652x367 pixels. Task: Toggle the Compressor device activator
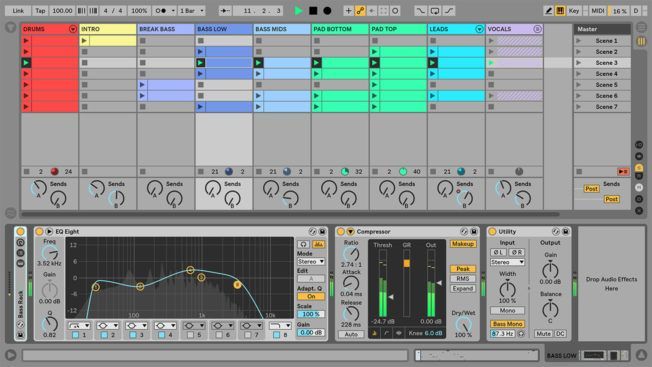[x=341, y=232]
